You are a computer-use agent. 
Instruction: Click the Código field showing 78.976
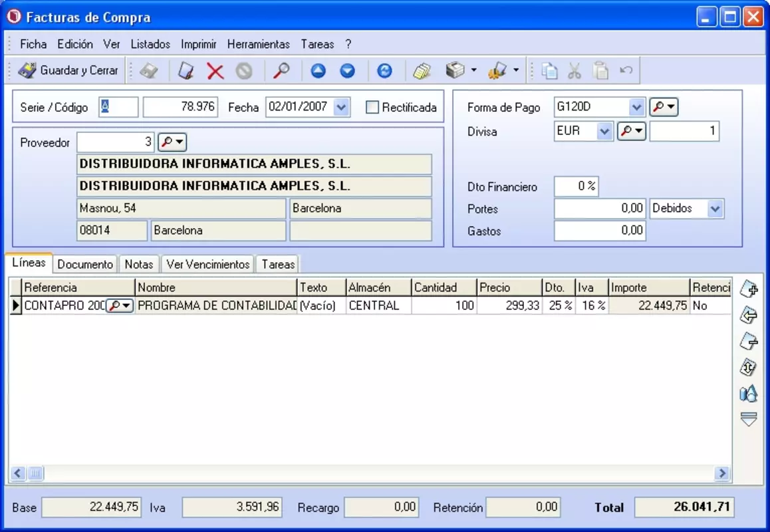coord(180,107)
